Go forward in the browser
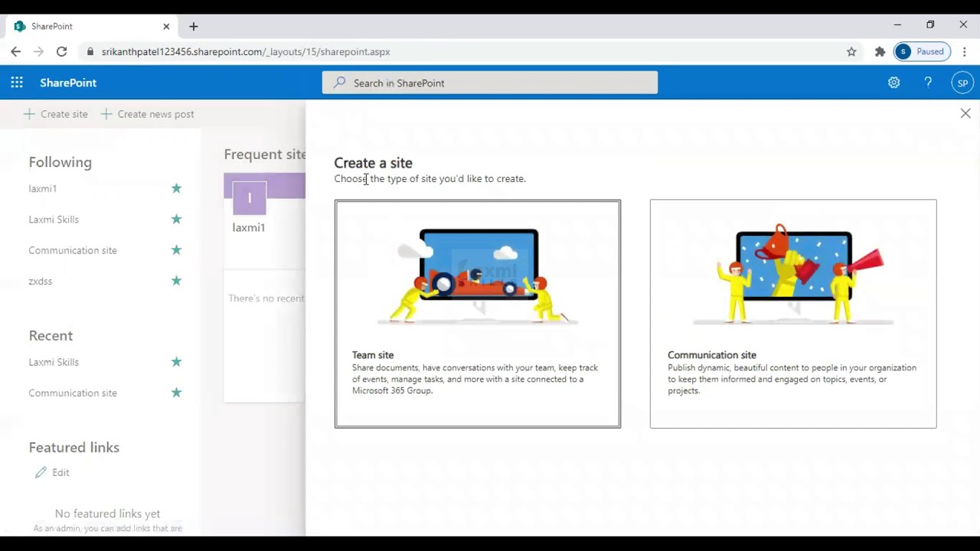Image resolution: width=980 pixels, height=551 pixels. coord(39,51)
